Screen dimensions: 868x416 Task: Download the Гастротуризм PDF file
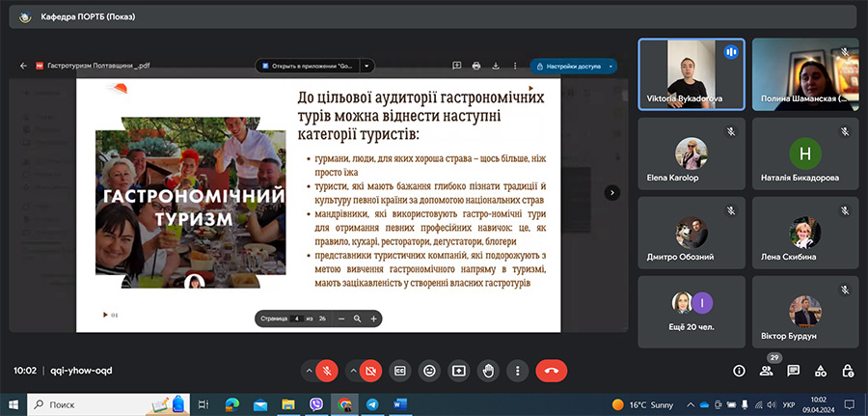coord(495,66)
